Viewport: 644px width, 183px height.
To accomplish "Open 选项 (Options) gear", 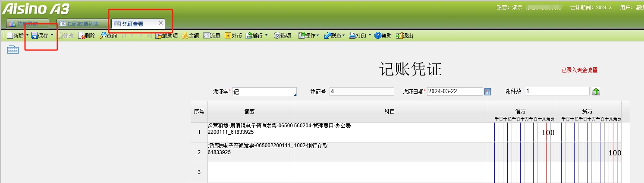I will click(283, 36).
